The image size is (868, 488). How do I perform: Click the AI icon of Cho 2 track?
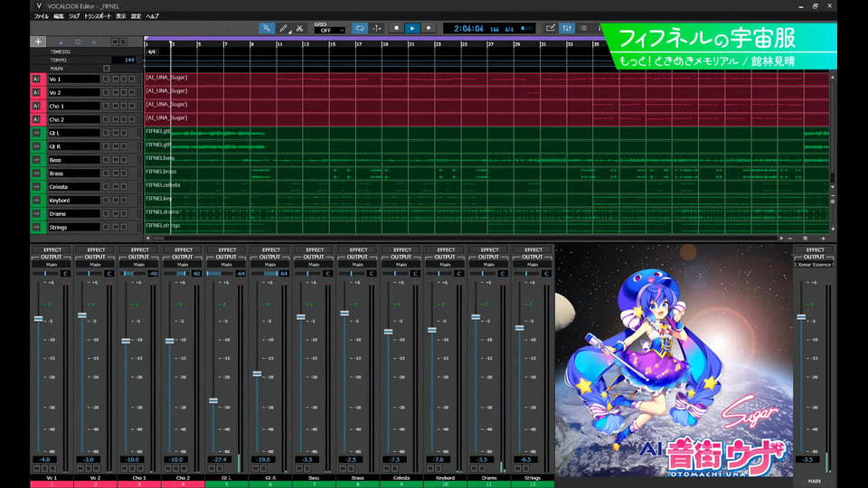pyautogui.click(x=36, y=119)
